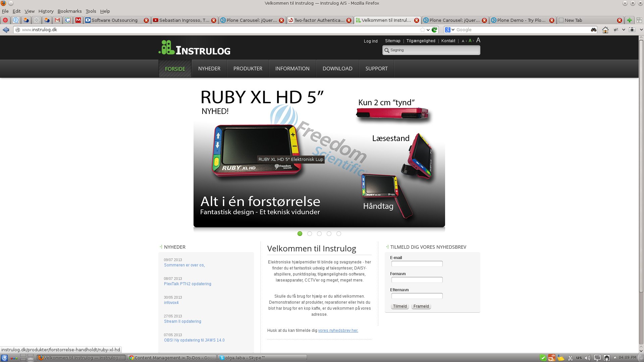Click the Fornavn input field

[x=417, y=280]
